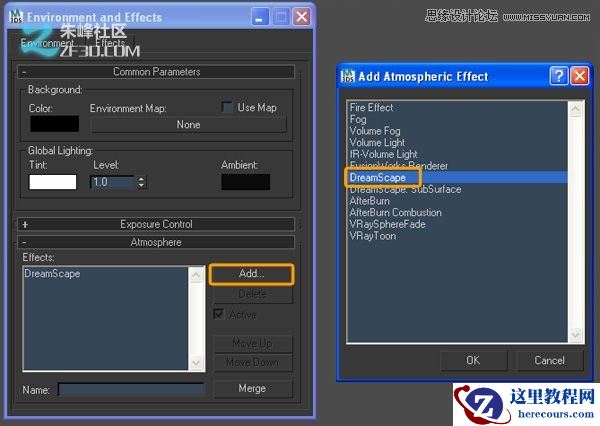Click the Move Up button

[x=253, y=344]
